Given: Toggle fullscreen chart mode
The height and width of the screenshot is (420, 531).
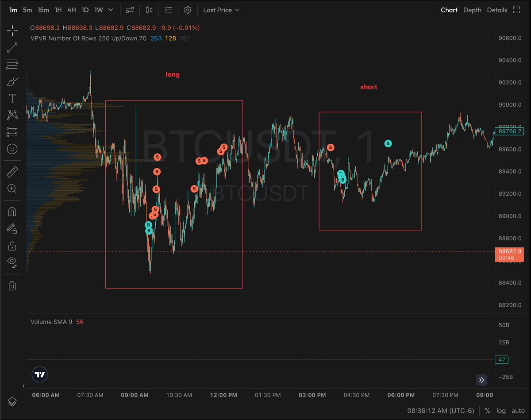Looking at the screenshot, I should click(x=516, y=10).
